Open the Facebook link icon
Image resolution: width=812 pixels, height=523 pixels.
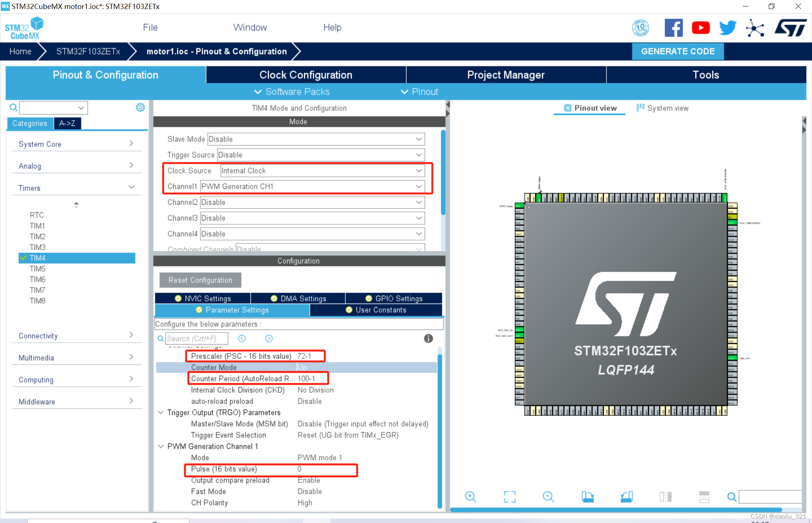point(673,27)
